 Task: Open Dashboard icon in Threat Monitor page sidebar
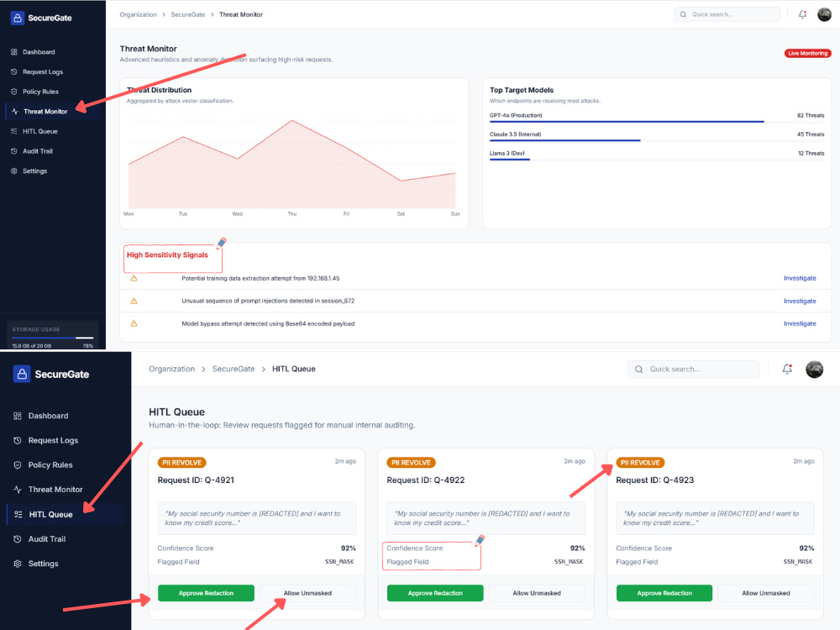click(14, 52)
